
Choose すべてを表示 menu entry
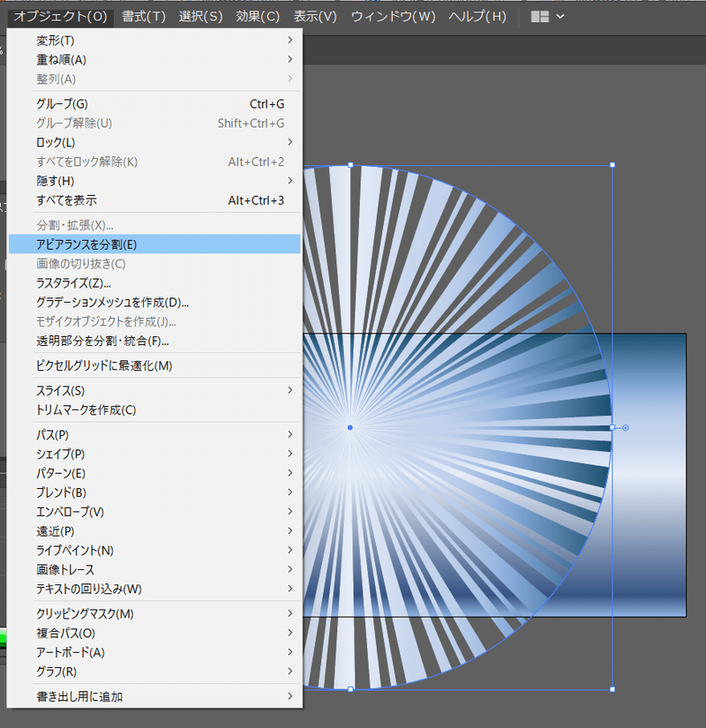(x=154, y=200)
